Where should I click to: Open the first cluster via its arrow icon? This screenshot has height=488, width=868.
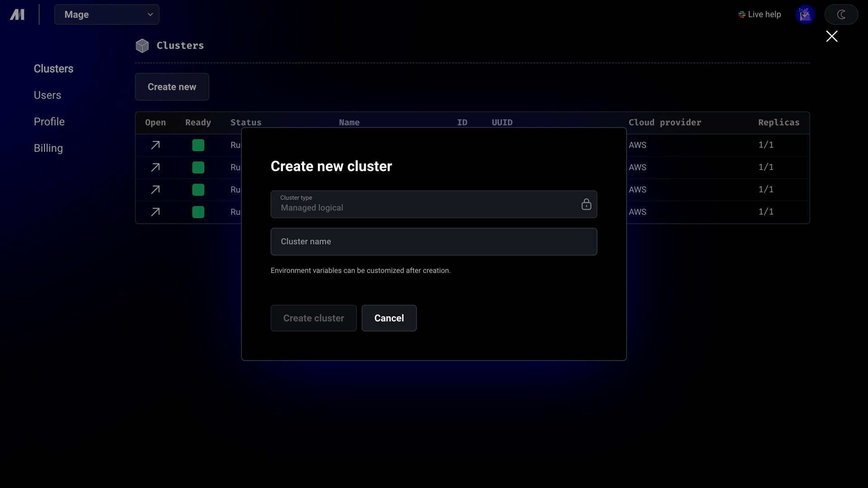[x=155, y=145]
